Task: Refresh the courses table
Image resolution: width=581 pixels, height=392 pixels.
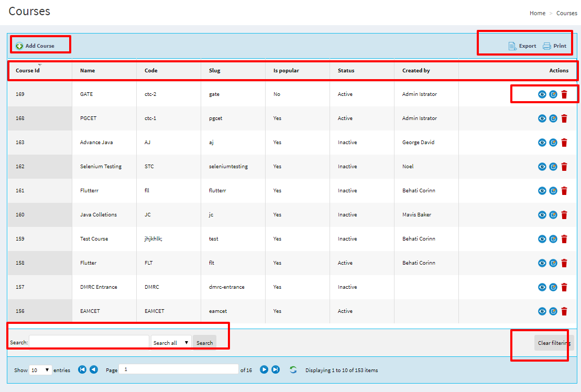Action: [x=293, y=369]
